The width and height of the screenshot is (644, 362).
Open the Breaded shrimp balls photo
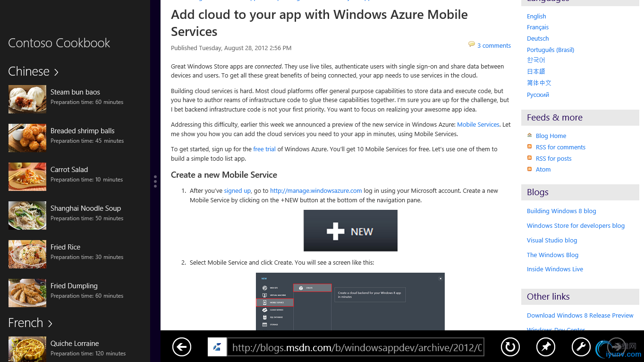point(27,138)
